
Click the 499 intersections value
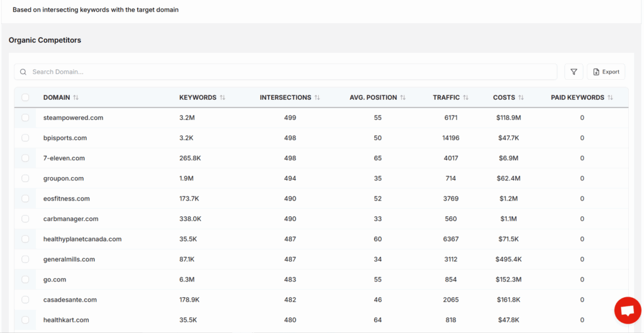pos(290,117)
